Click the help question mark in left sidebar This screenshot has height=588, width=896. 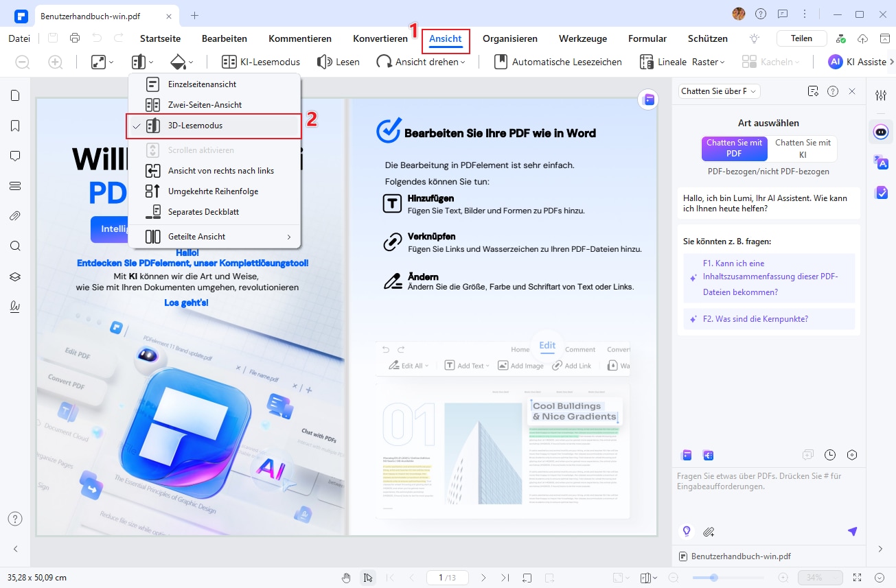point(15,519)
